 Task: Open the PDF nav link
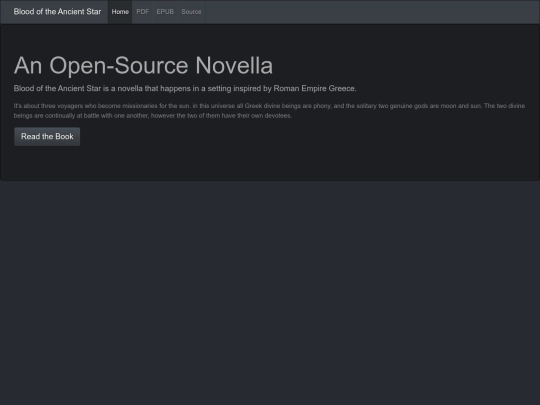click(x=143, y=12)
